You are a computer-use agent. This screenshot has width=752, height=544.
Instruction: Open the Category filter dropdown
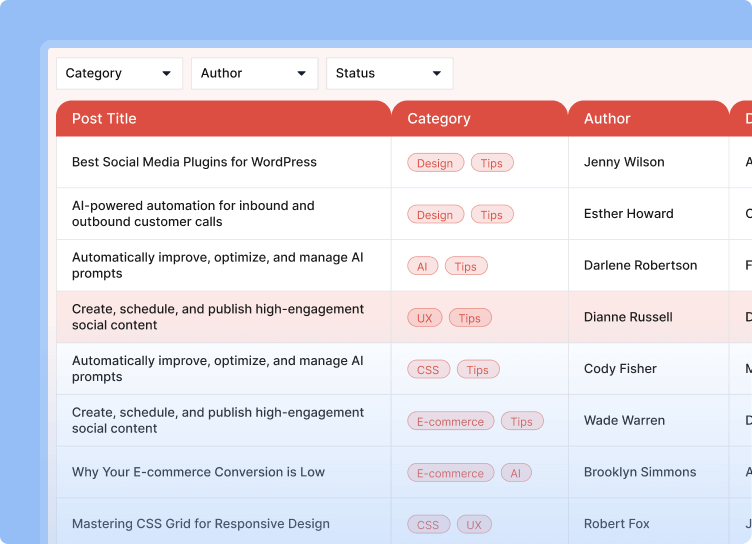point(118,73)
